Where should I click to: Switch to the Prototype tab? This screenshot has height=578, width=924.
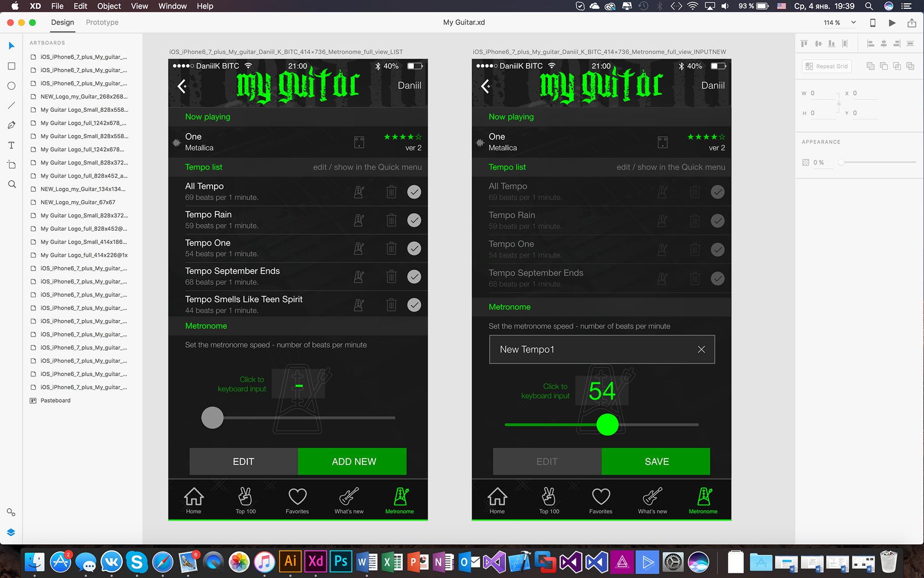[102, 22]
